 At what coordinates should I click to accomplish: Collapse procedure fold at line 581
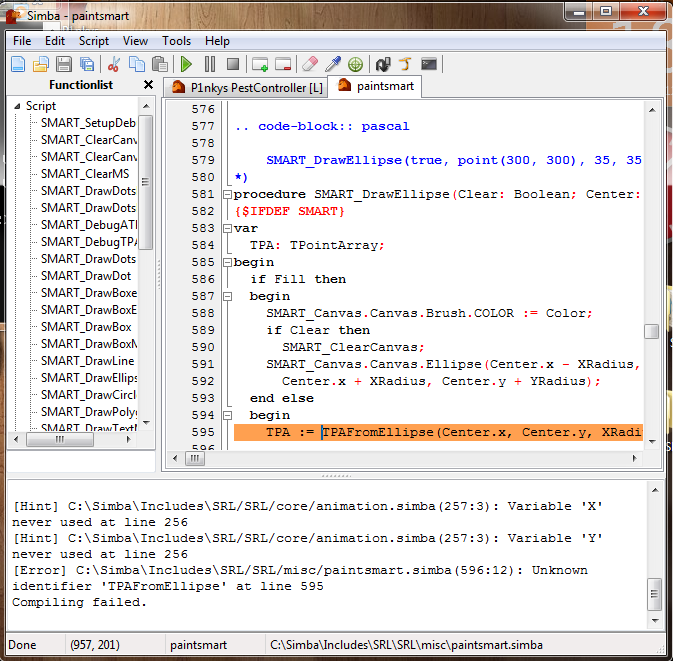click(x=227, y=194)
